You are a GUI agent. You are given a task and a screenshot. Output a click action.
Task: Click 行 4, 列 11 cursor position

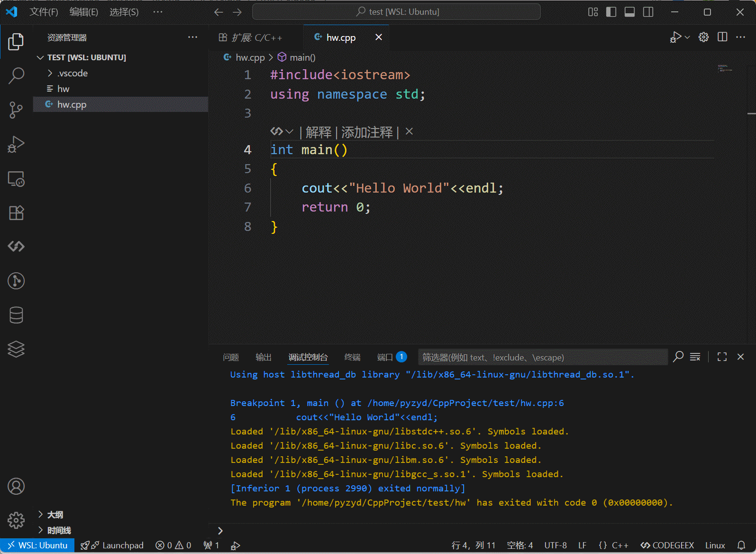(474, 545)
